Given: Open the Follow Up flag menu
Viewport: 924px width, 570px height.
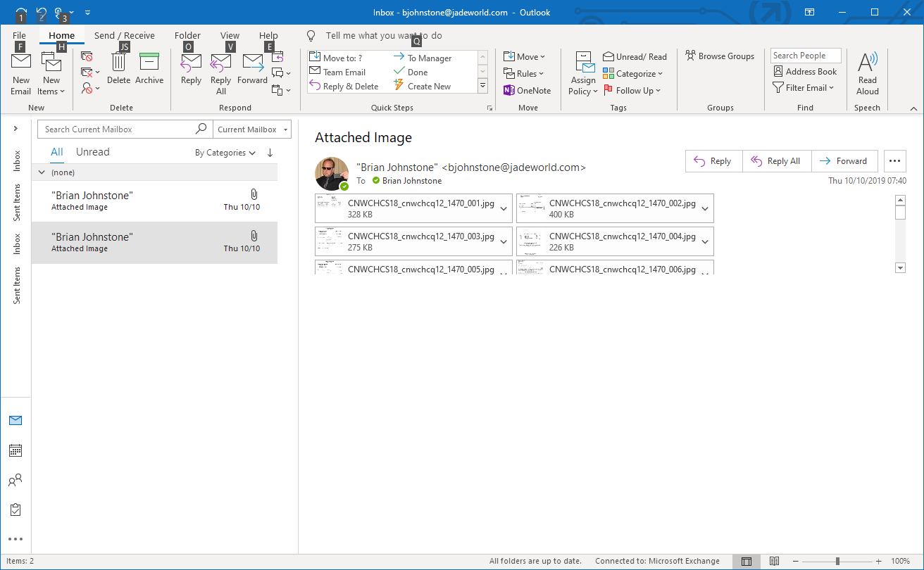Looking at the screenshot, I should 632,91.
